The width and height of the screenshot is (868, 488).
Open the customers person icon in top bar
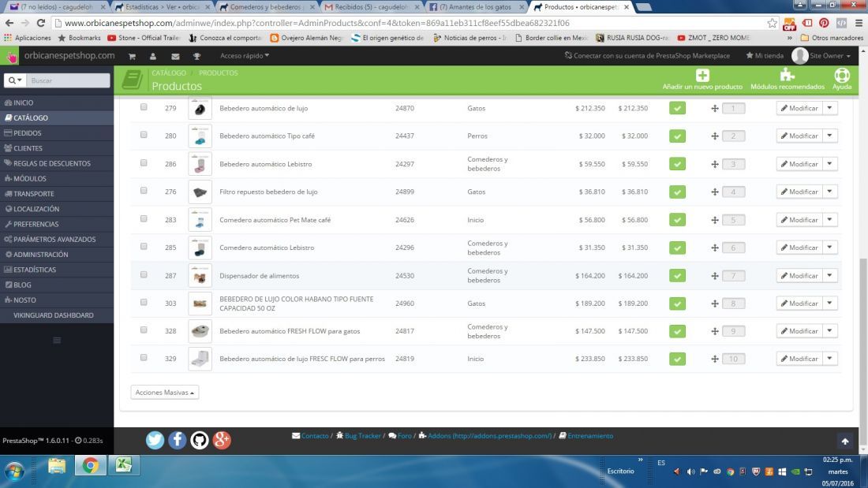click(153, 56)
